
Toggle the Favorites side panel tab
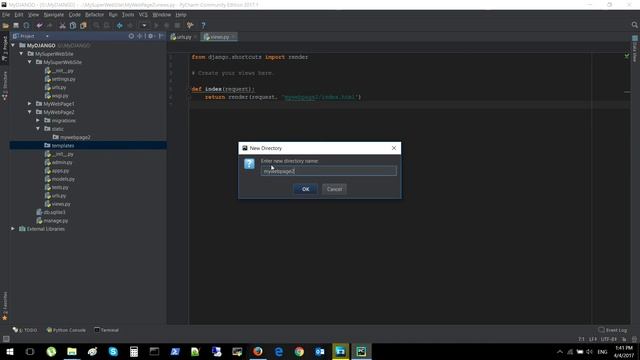click(5, 306)
